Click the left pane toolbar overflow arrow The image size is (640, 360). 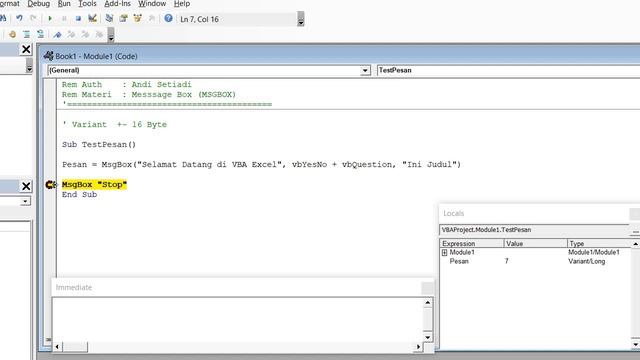tap(29, 66)
